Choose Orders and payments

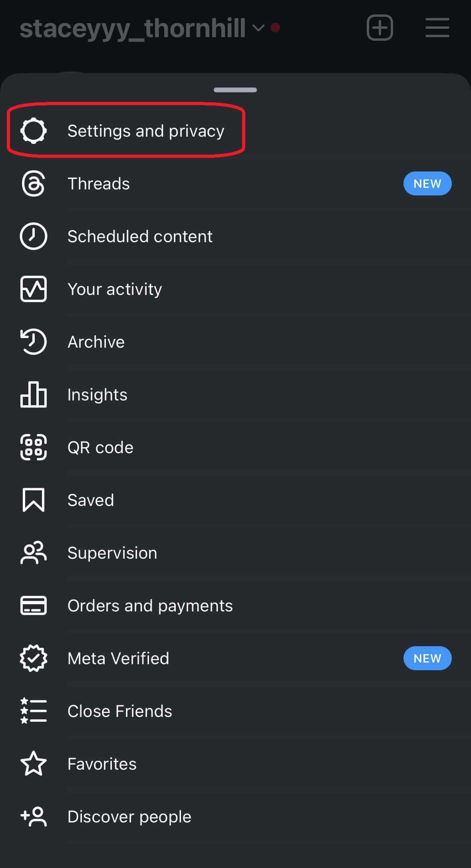150,605
